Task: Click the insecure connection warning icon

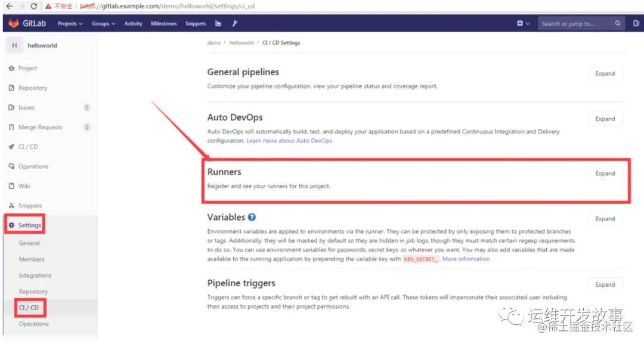Action: point(48,6)
